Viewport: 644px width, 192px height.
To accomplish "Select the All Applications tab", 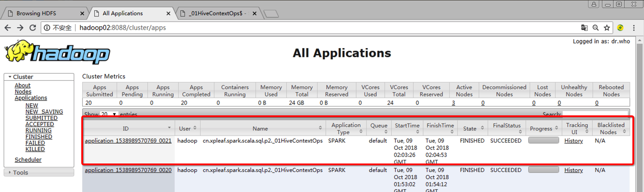I will click(130, 13).
